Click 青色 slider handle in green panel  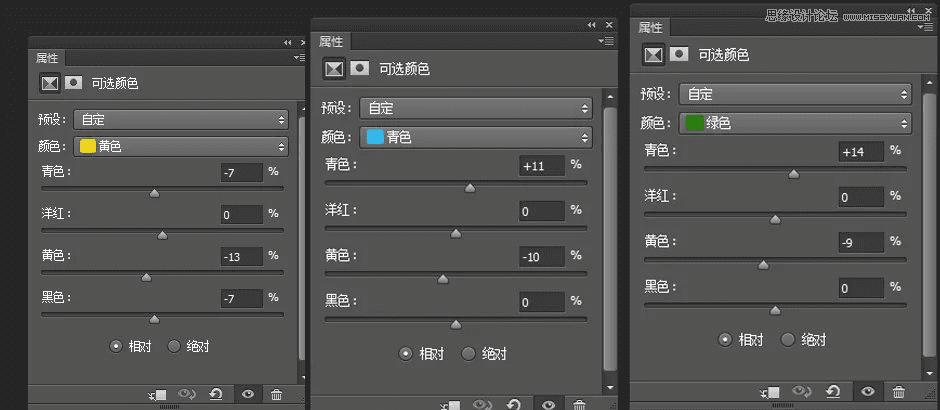(x=794, y=174)
